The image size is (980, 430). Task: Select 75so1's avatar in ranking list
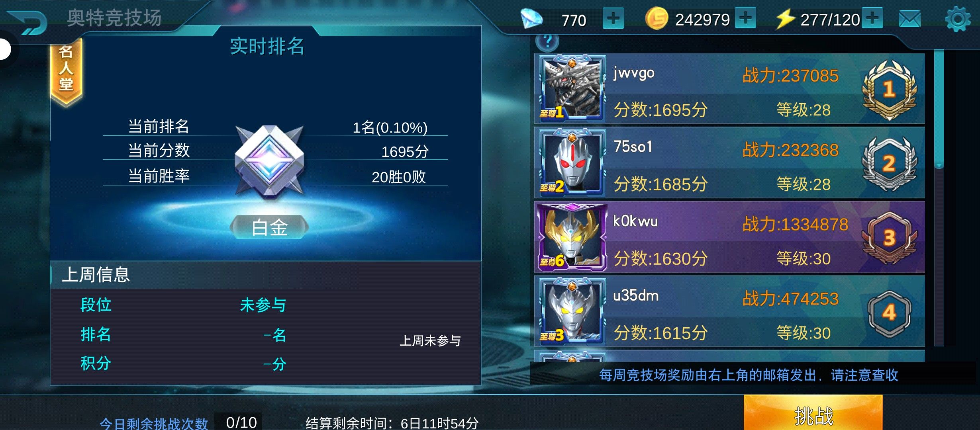pyautogui.click(x=572, y=163)
